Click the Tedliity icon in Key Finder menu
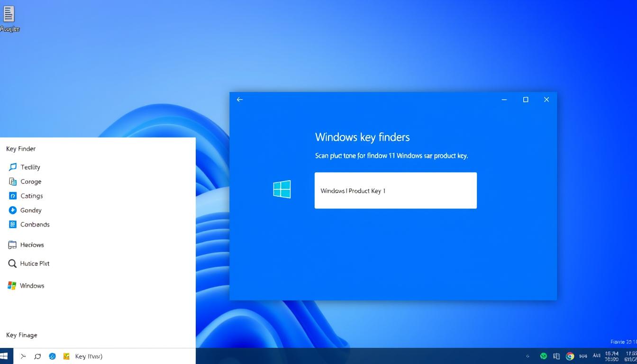Viewport: 637px width, 364px height. point(13,167)
